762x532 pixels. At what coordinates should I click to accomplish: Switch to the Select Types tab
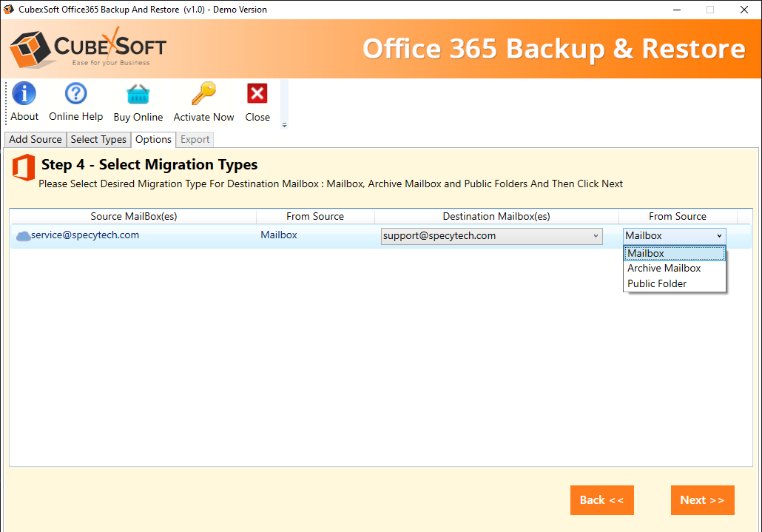tap(98, 139)
